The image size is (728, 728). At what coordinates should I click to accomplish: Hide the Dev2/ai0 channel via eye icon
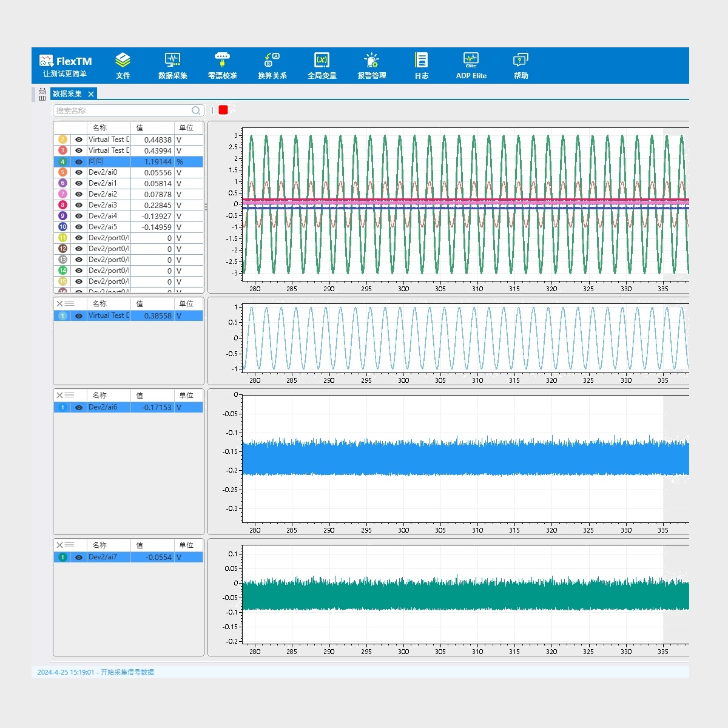[x=79, y=173]
